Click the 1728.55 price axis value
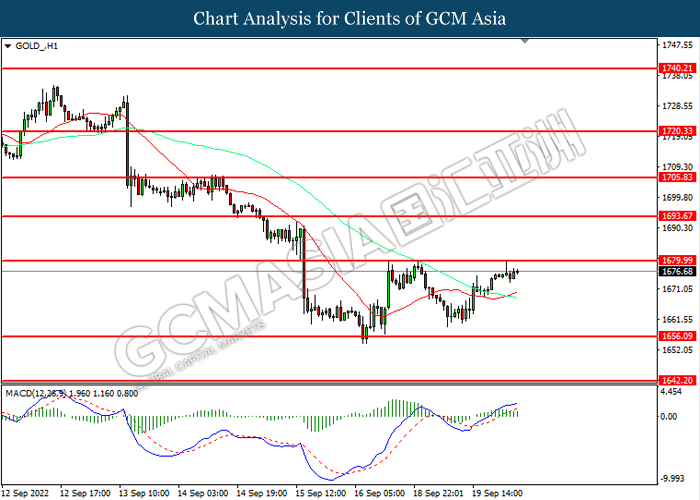The height and width of the screenshot is (500, 700). coord(678,106)
